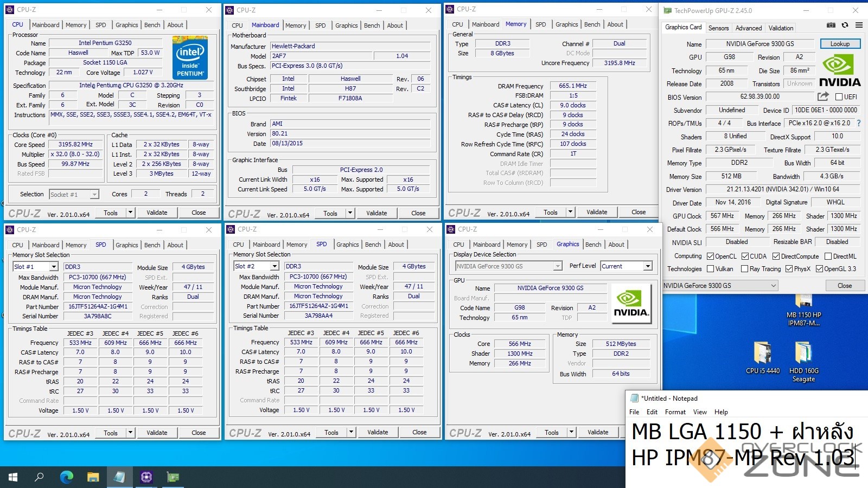Viewport: 868px width, 488px height.
Task: Open the GPU-Z icon in the taskbar
Action: 173,477
